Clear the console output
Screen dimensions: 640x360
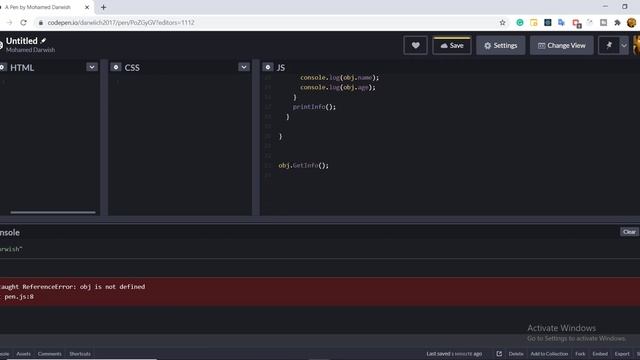629,232
